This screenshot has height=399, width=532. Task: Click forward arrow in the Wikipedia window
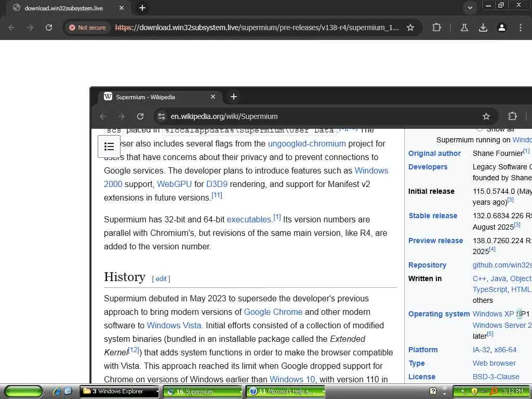click(x=122, y=116)
